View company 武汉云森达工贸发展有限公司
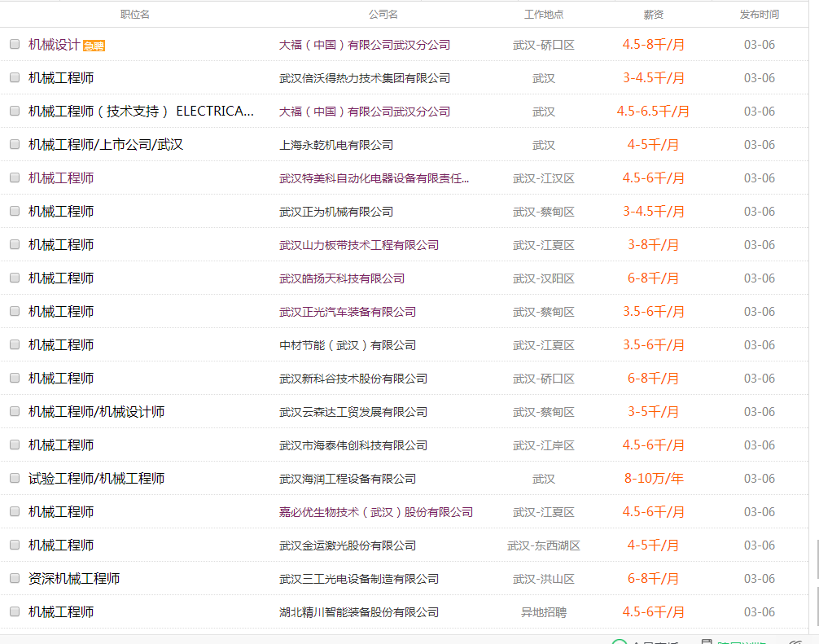The image size is (819, 644). 353,413
